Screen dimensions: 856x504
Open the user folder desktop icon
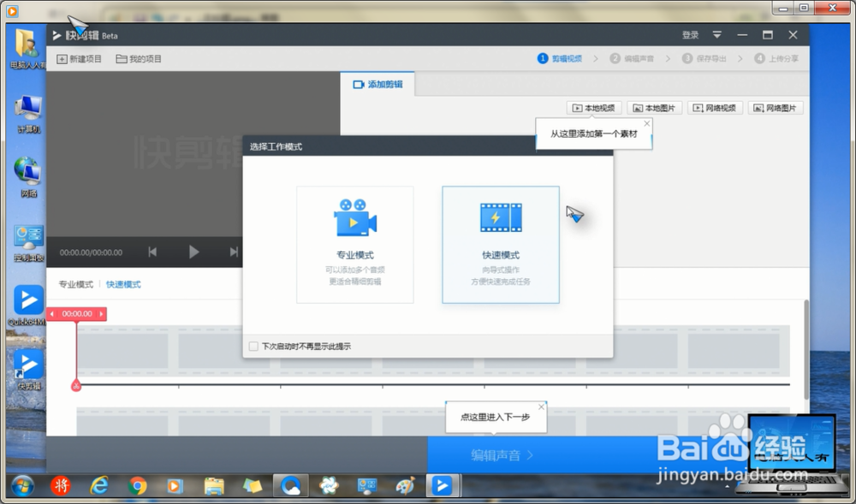tap(28, 50)
